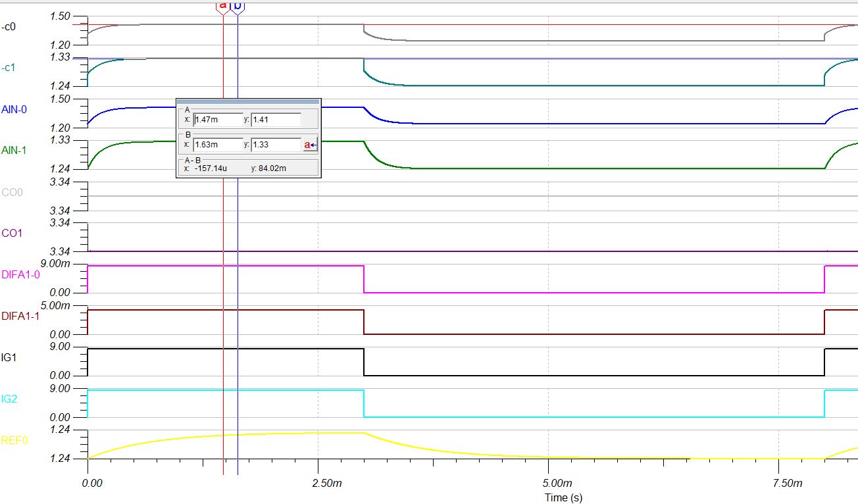
Task: Select the AIN-0 signal label
Action: 14,109
